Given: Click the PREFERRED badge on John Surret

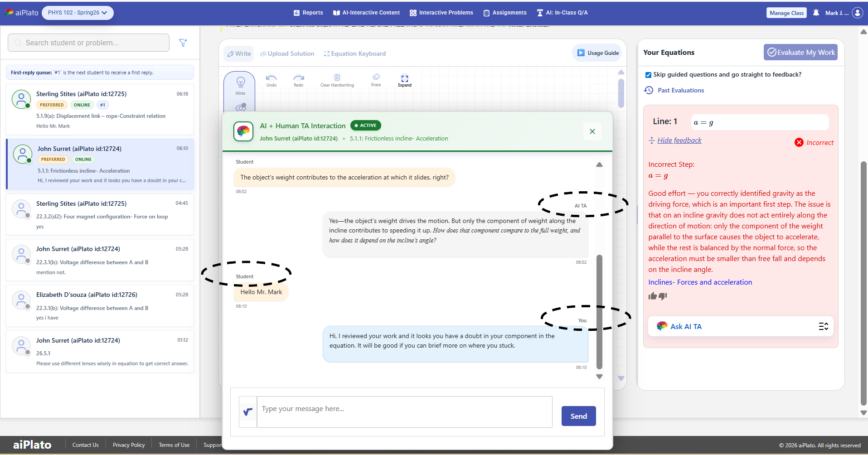Looking at the screenshot, I should pyautogui.click(x=53, y=160).
